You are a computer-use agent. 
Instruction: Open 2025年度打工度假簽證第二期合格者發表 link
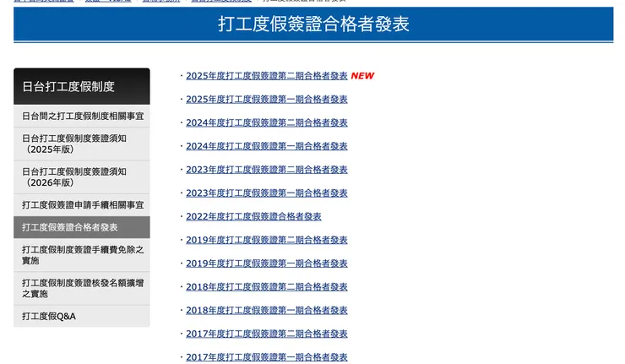tap(267, 76)
